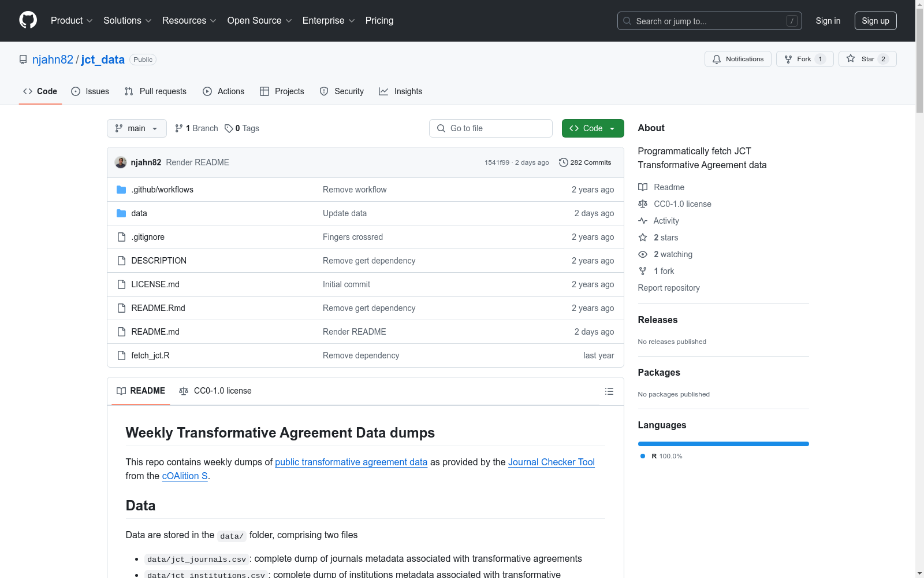924x578 pixels.
Task: Click the 'Fingers crossred' commit message
Action: pos(353,237)
